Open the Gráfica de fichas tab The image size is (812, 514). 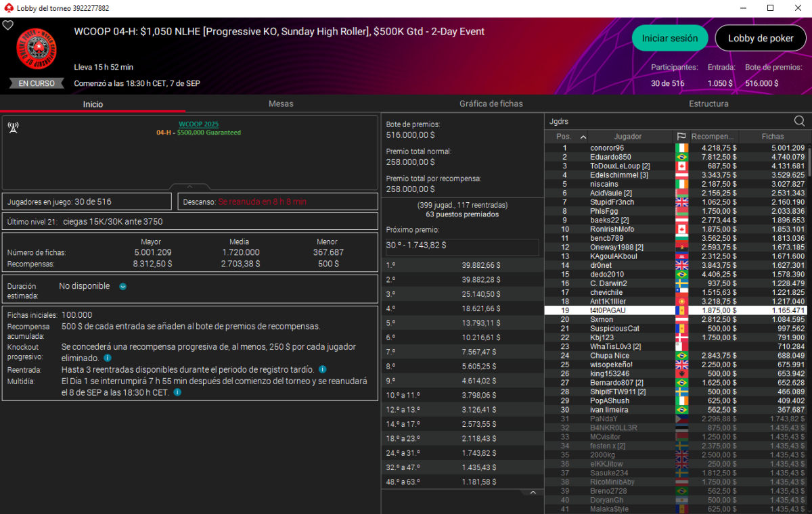tap(491, 104)
